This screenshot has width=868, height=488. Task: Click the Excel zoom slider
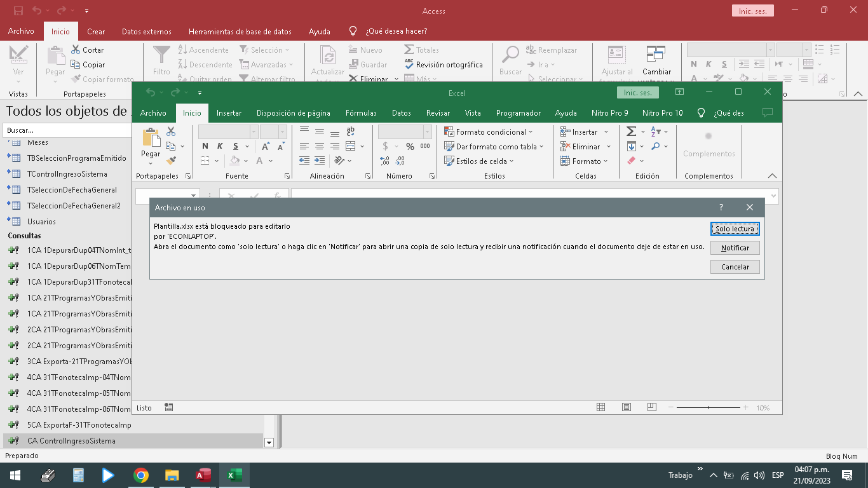709,407
